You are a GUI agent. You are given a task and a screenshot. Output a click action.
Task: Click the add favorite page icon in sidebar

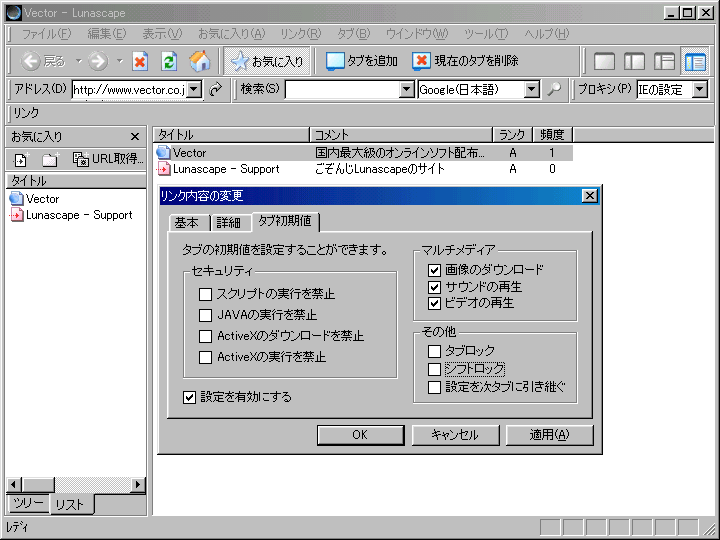pos(21,159)
